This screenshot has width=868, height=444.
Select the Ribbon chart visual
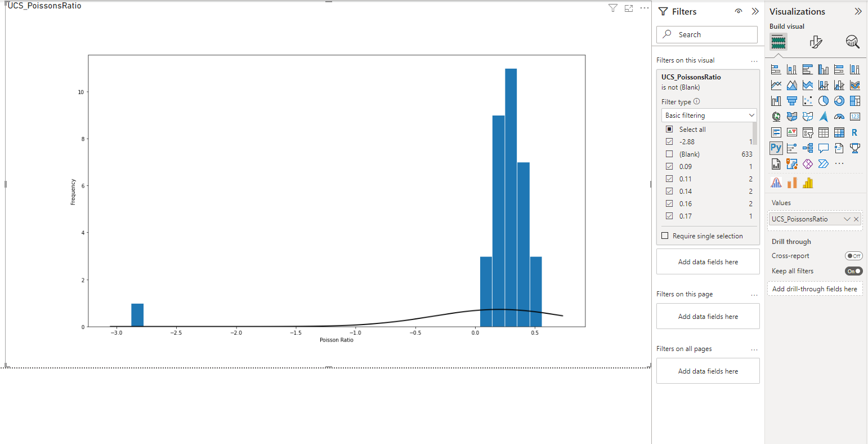coord(855,85)
